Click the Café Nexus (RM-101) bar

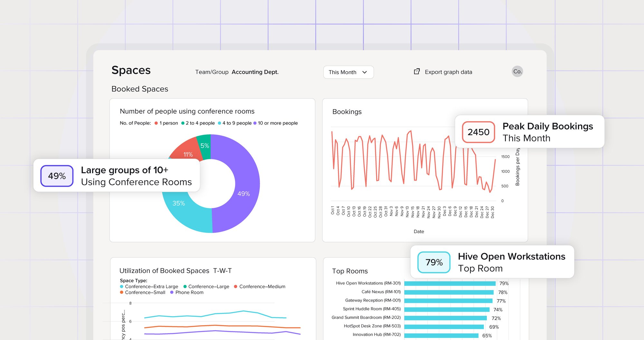(x=449, y=292)
